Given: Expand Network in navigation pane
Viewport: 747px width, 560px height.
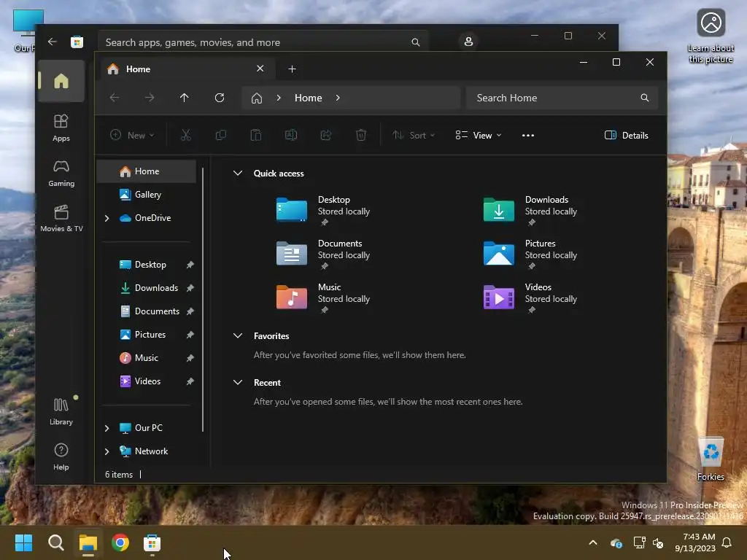Looking at the screenshot, I should click(x=107, y=451).
